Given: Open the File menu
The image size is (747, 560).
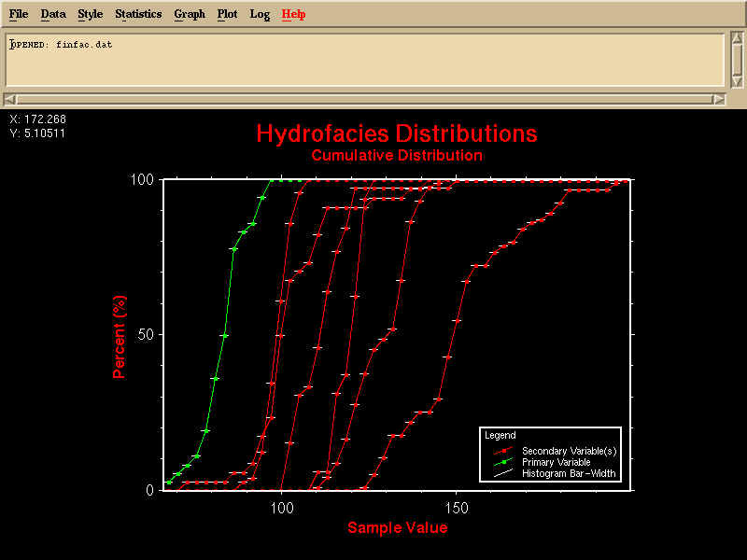Looking at the screenshot, I should coord(19,14).
